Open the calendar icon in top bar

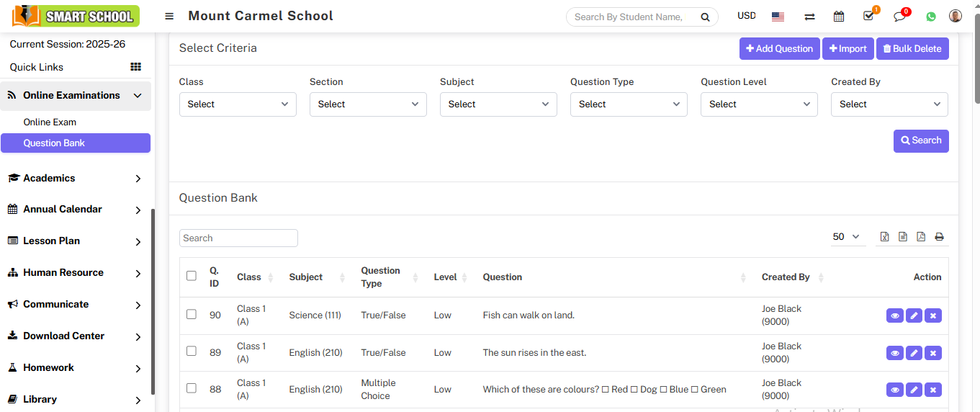tap(838, 16)
